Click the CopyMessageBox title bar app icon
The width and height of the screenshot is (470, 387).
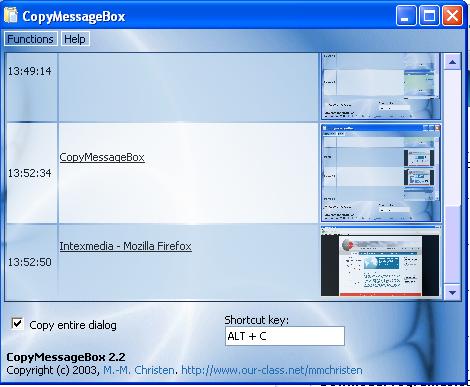(x=11, y=16)
